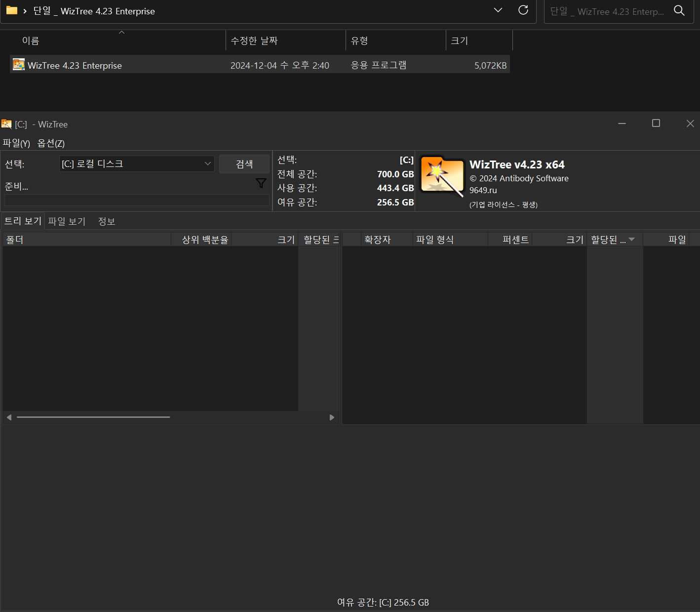Click the © 2024 Antibody Software text
The width and height of the screenshot is (700, 612).
pos(519,178)
